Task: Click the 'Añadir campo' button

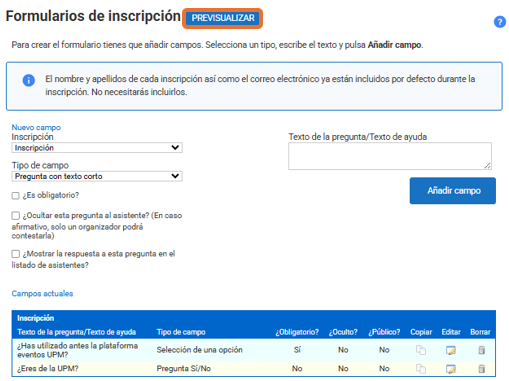Action: [x=453, y=191]
